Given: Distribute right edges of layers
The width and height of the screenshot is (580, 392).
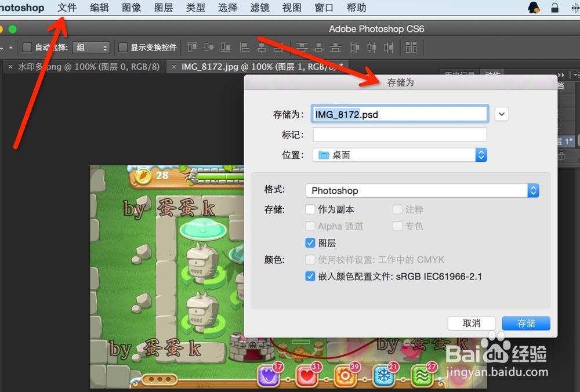Looking at the screenshot, I should click(x=389, y=48).
